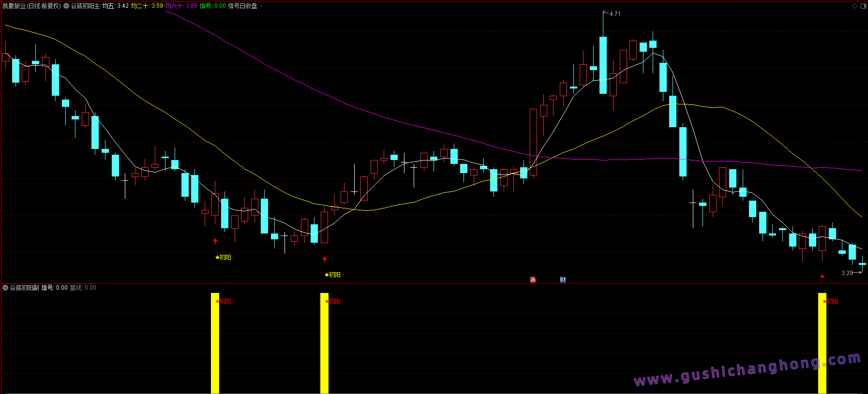Screen dimensions: 868x394
Task: Click the 均五: 3.42 moving average label
Action: point(116,6)
